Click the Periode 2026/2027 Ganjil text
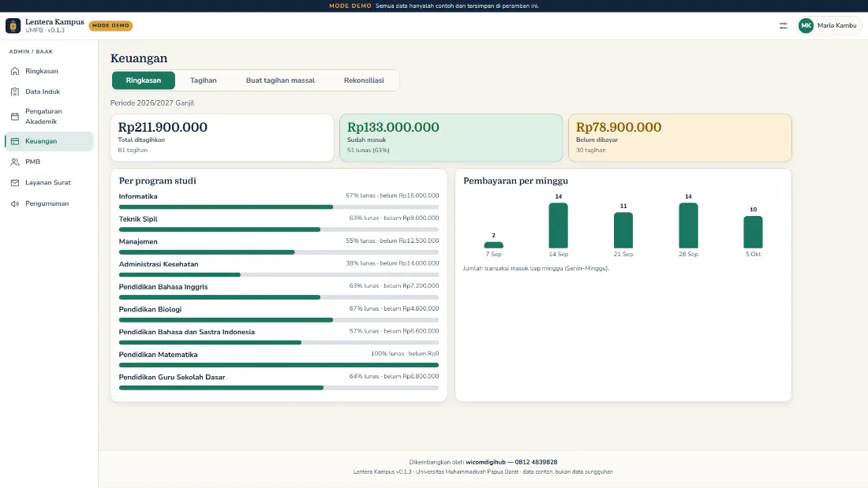 point(152,103)
